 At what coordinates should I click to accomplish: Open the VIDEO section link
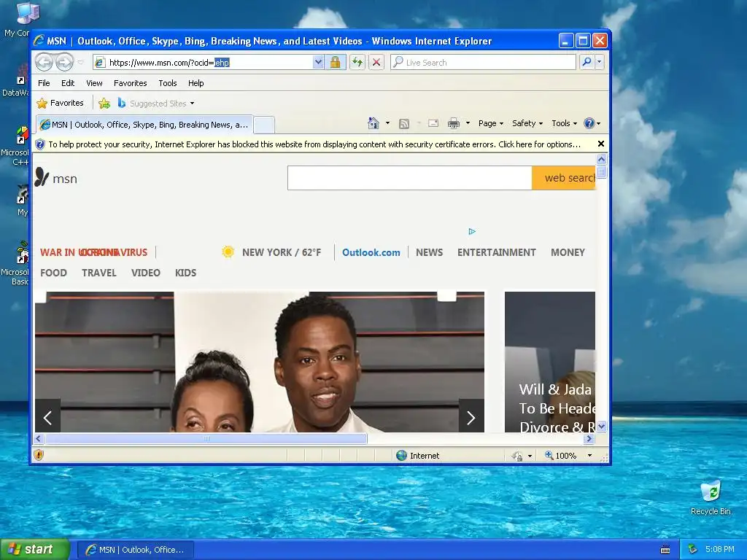145,273
